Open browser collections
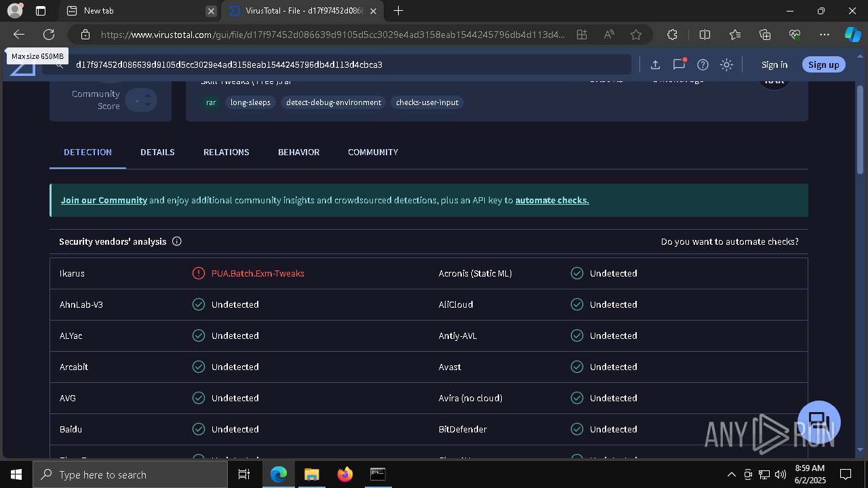The height and width of the screenshot is (488, 868). pyautogui.click(x=765, y=35)
